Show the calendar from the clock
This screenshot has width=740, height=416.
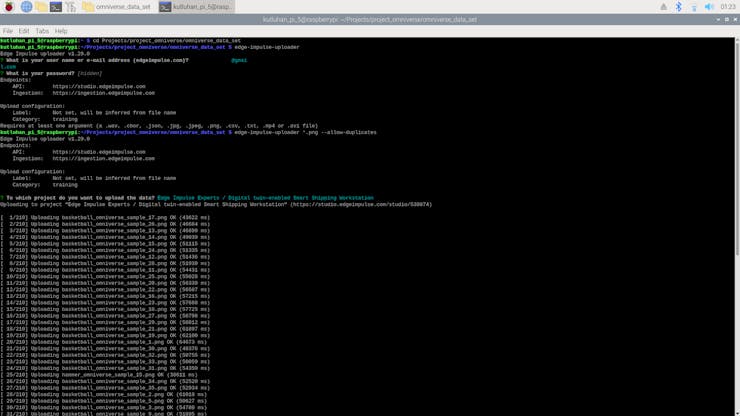(727, 7)
